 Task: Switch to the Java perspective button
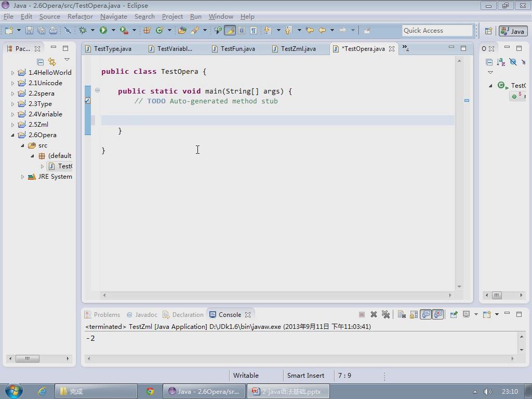coord(513,31)
